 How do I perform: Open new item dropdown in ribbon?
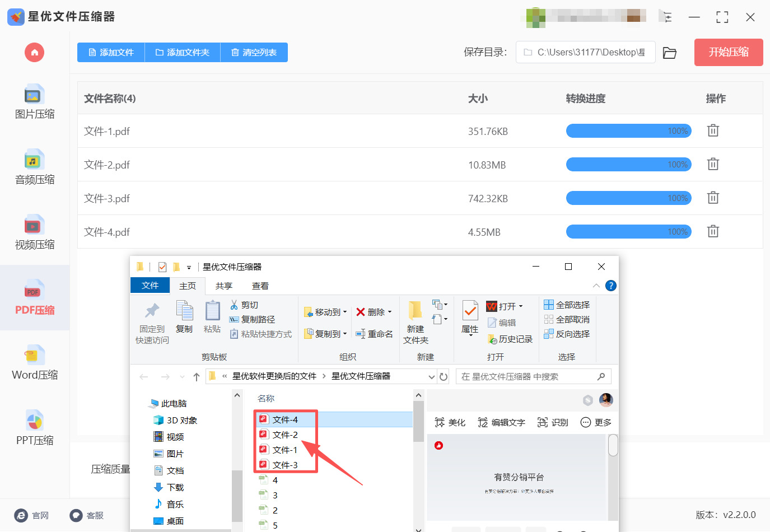point(440,305)
